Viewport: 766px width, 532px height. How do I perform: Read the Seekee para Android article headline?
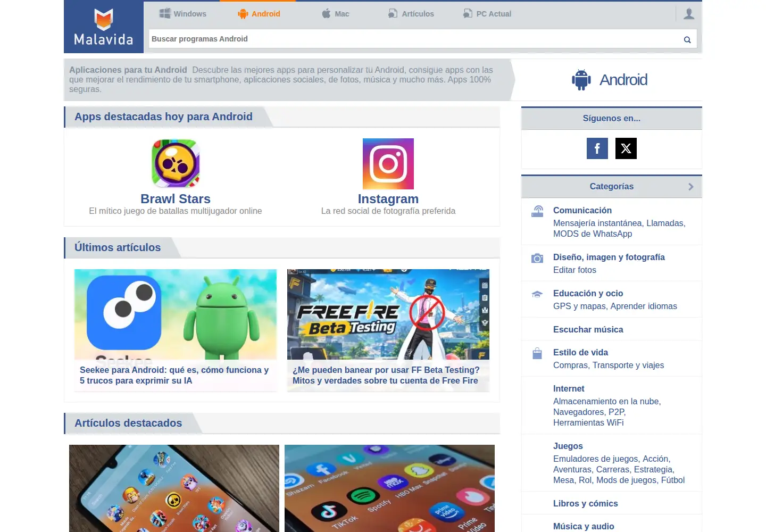(174, 376)
